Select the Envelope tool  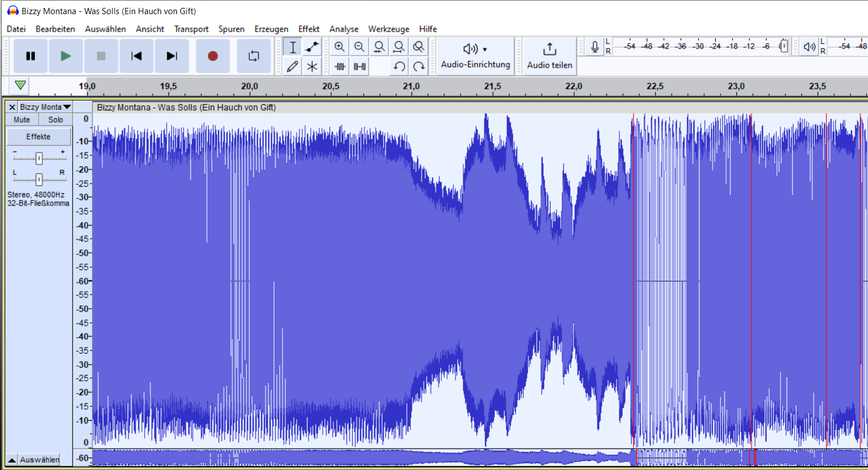tap(312, 47)
